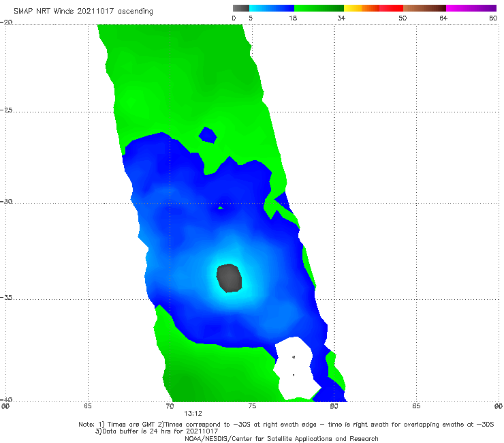The height and width of the screenshot is (443, 504).
Task: Click the small blue patch near 26S 72E
Action: (x=208, y=135)
